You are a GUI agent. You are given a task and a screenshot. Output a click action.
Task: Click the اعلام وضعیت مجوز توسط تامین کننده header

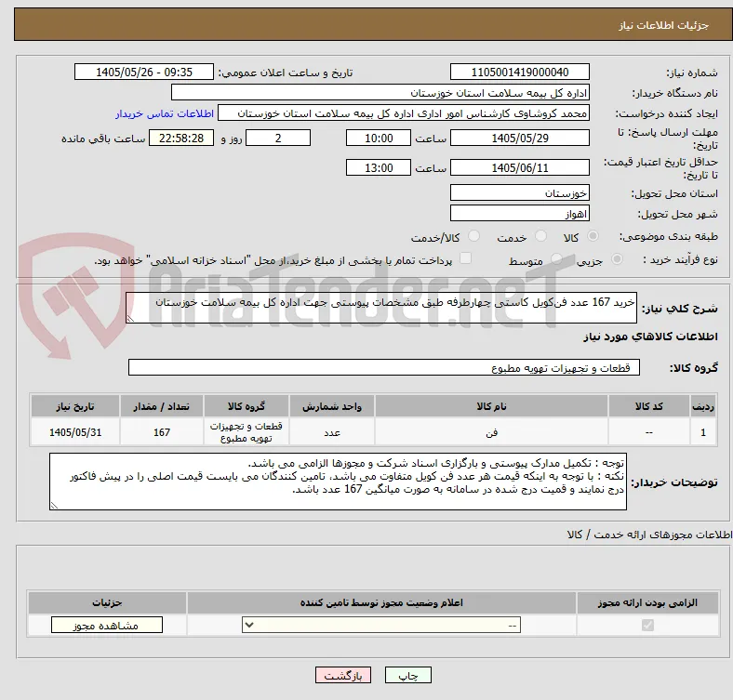381,602
